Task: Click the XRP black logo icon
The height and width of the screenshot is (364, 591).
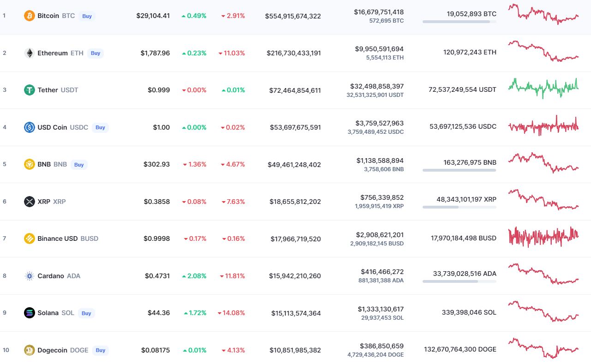Action: (x=30, y=202)
